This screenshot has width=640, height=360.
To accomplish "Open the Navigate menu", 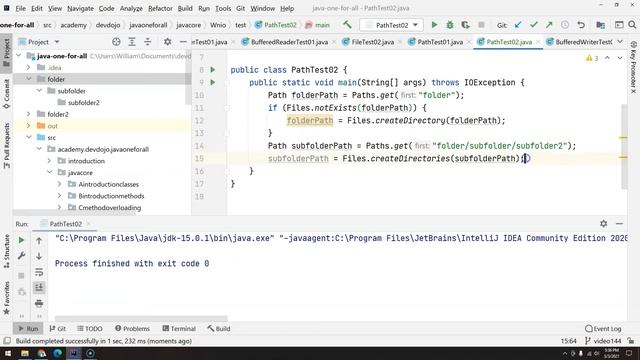I will tap(80, 8).
